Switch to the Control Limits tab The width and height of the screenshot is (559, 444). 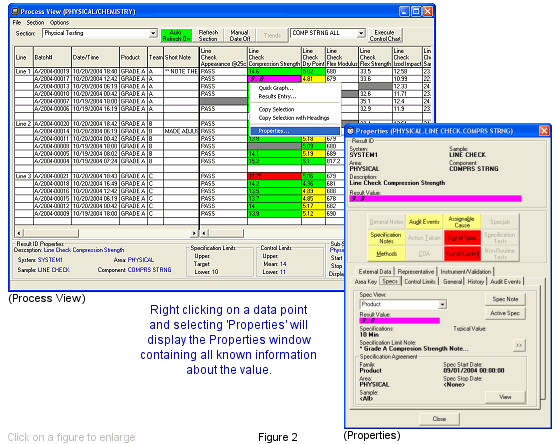[420, 281]
